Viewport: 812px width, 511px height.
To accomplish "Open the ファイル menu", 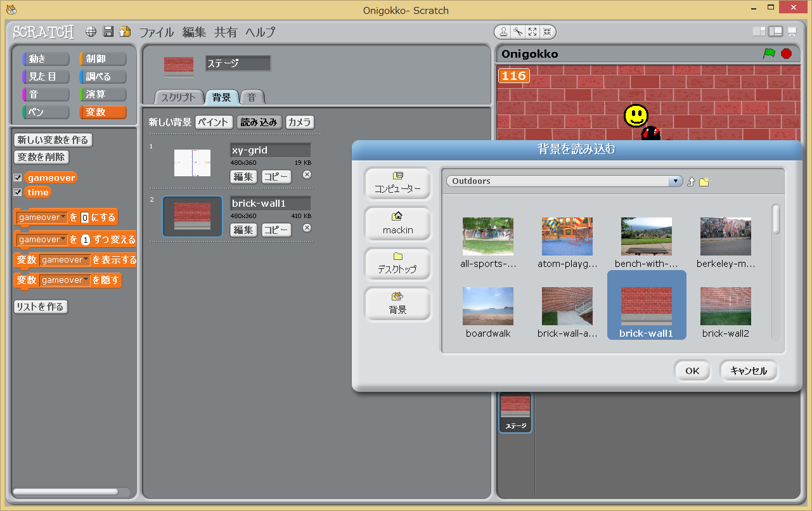I will 156,32.
